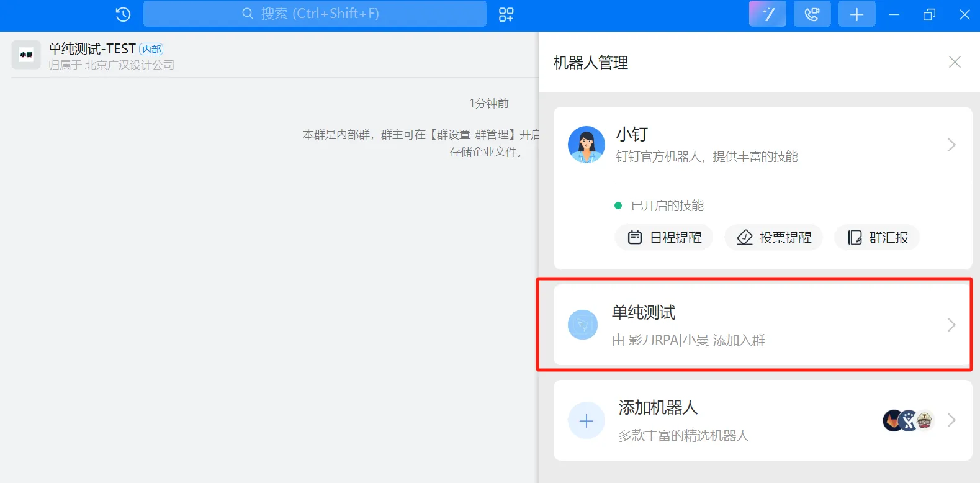
Task: Select the 群汇报 skill chip
Action: click(x=877, y=238)
